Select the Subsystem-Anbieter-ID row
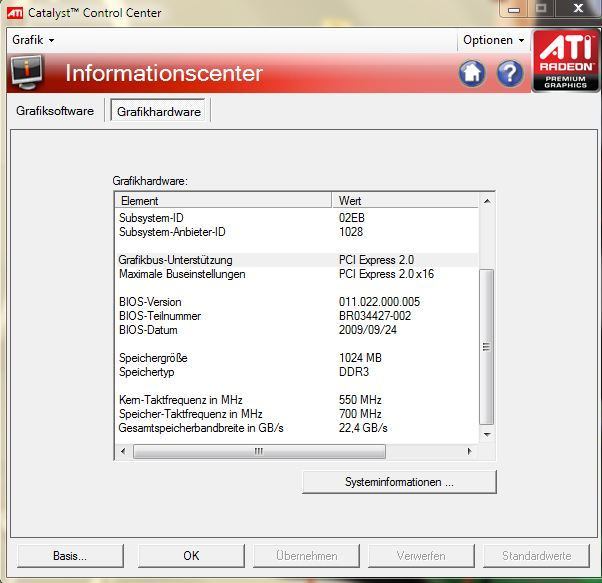Viewport: 602px width, 583px height. coord(297,232)
